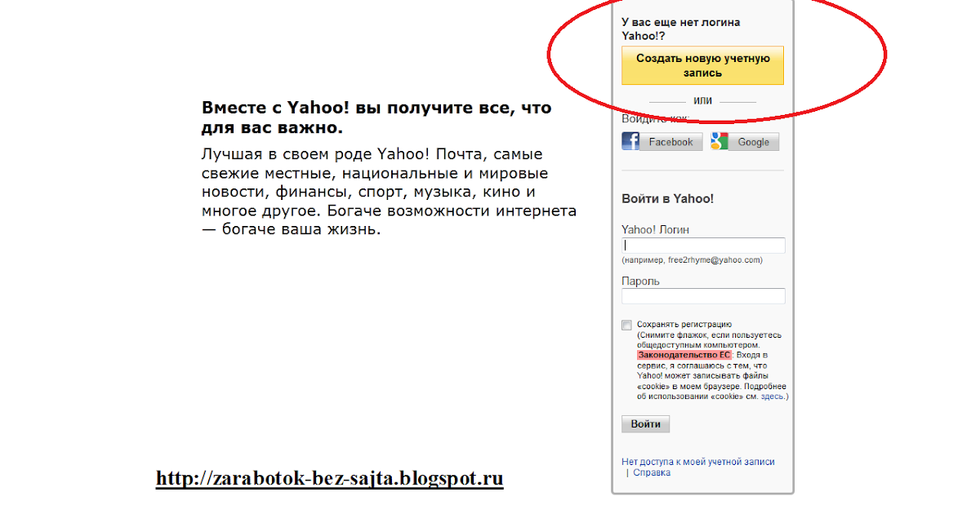The height and width of the screenshot is (514, 980).
Task: Click 'Законодательство ЕС' highlighted text
Action: (684, 356)
